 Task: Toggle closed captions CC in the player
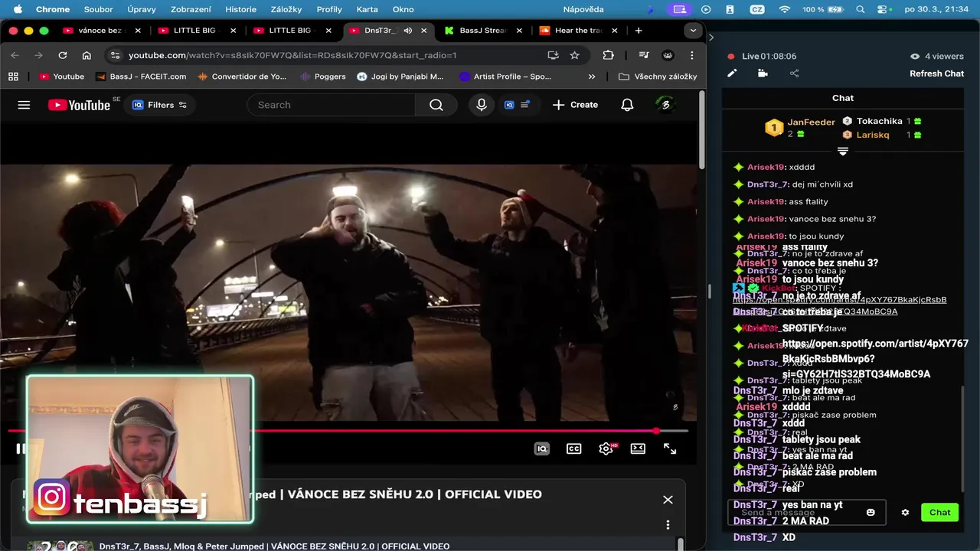pos(573,449)
